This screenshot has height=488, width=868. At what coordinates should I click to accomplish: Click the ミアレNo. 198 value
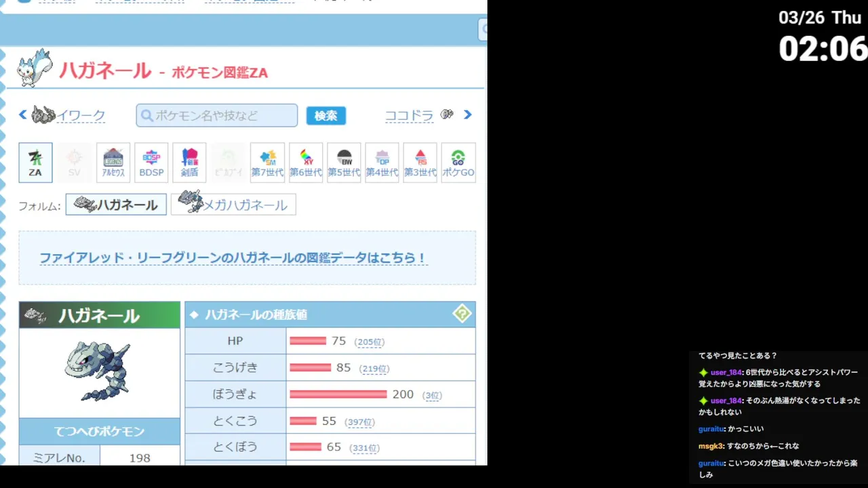point(140,457)
